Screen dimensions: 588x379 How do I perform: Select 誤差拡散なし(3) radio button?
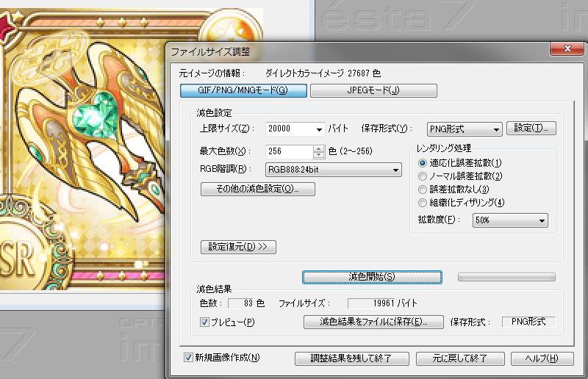(x=423, y=189)
